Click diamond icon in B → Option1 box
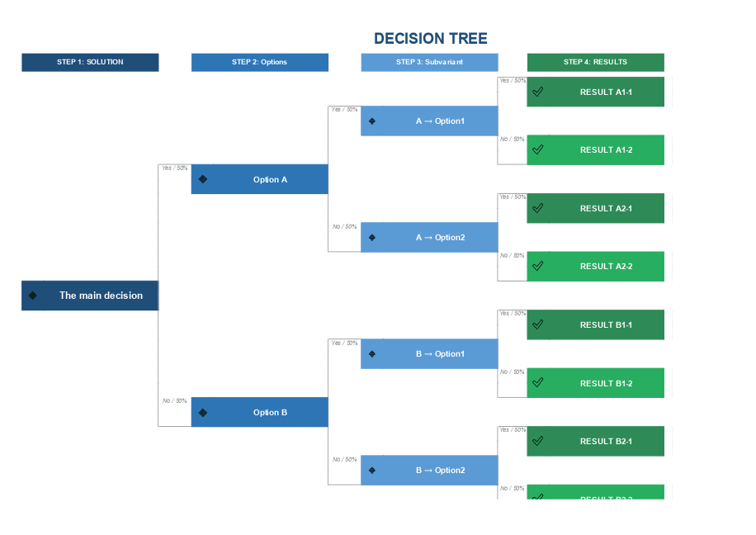The height and width of the screenshot is (535, 756). 372,354
